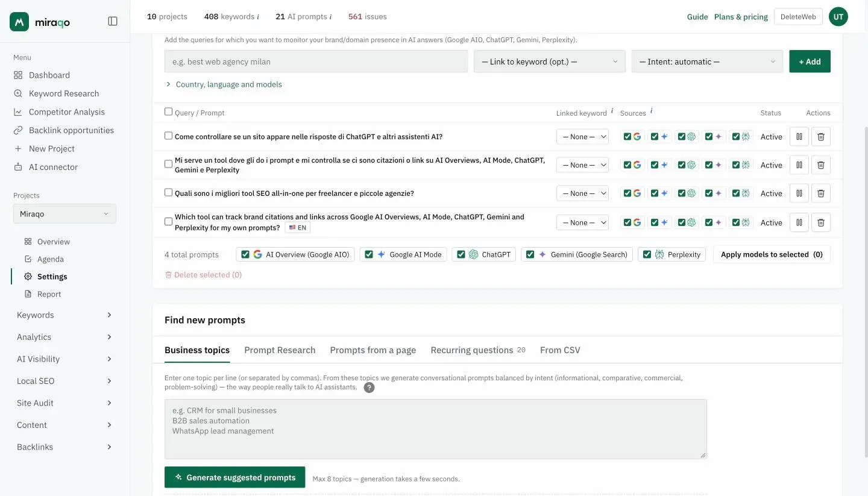Viewport: 868px width, 496px height.
Task: Select the 'Come controllare se un sito' prompt checkbox
Action: tap(169, 136)
